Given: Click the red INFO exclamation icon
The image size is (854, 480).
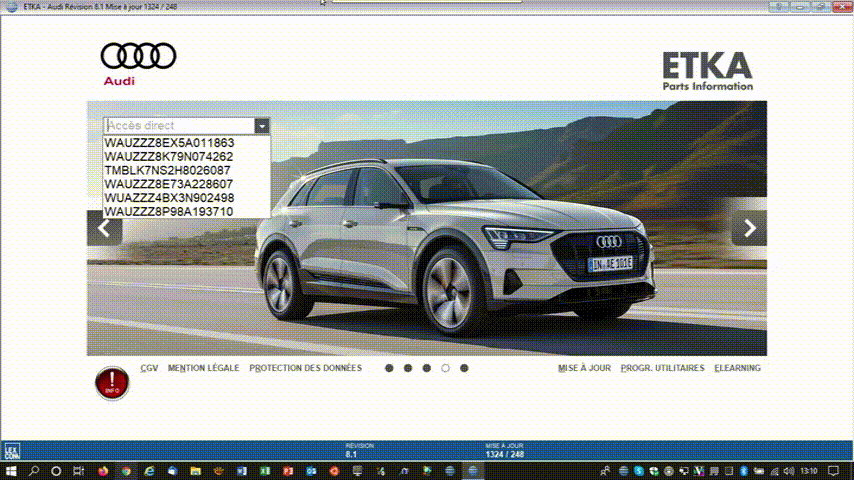Looking at the screenshot, I should click(x=112, y=384).
